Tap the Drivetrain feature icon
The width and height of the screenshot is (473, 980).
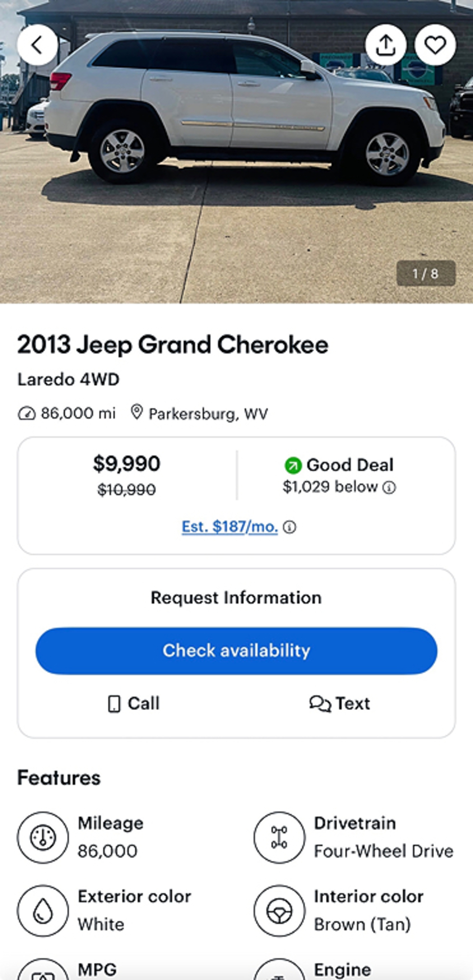tap(279, 837)
